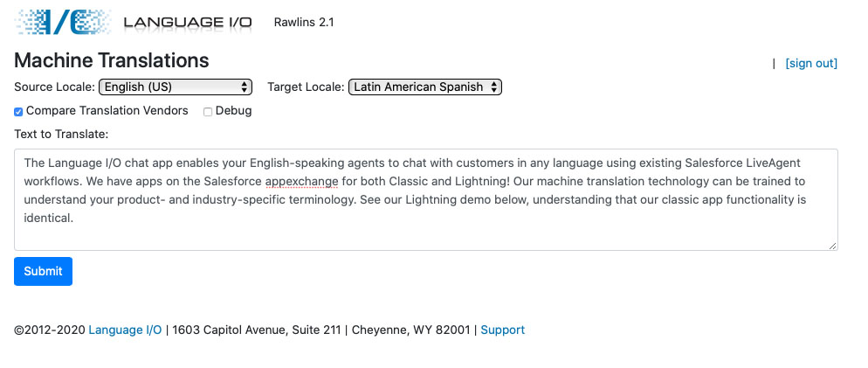Enable the Debug checkbox
The width and height of the screenshot is (868, 368).
click(208, 112)
